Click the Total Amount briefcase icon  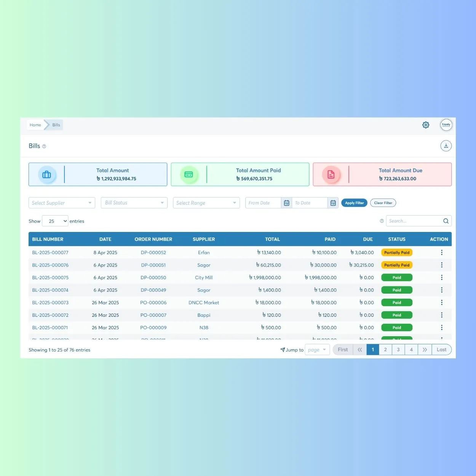(x=47, y=174)
